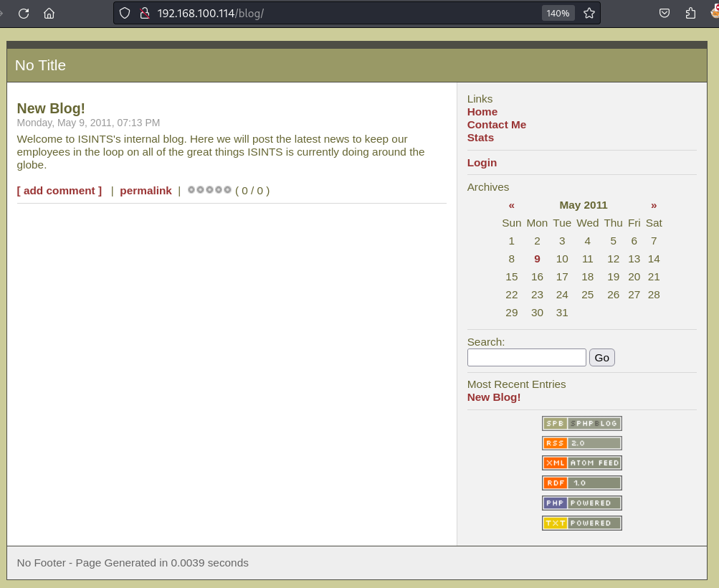The height and width of the screenshot is (588, 719).
Task: Click the browser home icon
Action: pos(49,13)
